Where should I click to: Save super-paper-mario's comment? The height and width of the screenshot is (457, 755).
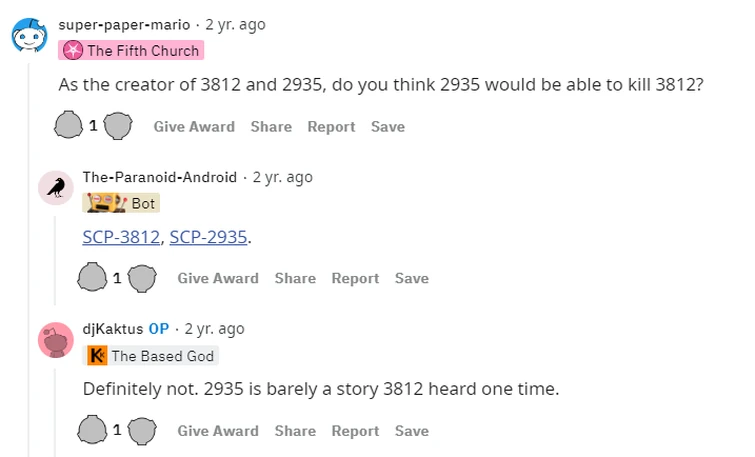point(387,126)
